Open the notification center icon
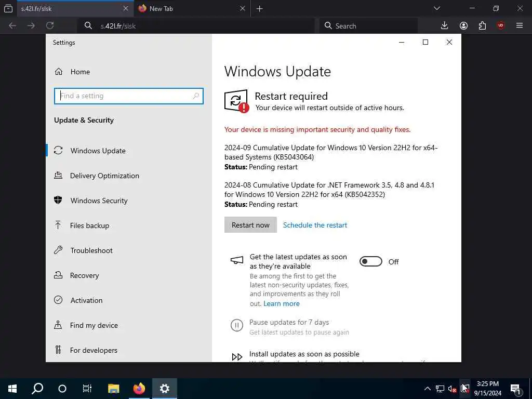Image resolution: width=532 pixels, height=399 pixels. point(516,389)
